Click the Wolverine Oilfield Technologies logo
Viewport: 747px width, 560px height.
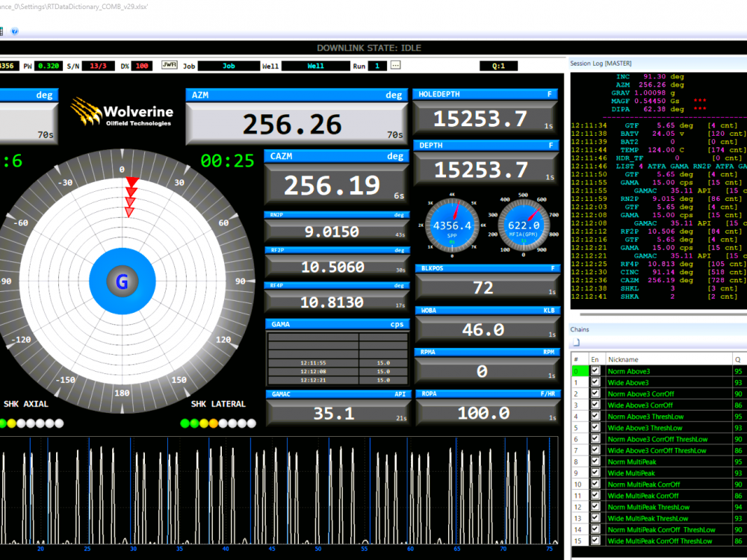pos(122,113)
